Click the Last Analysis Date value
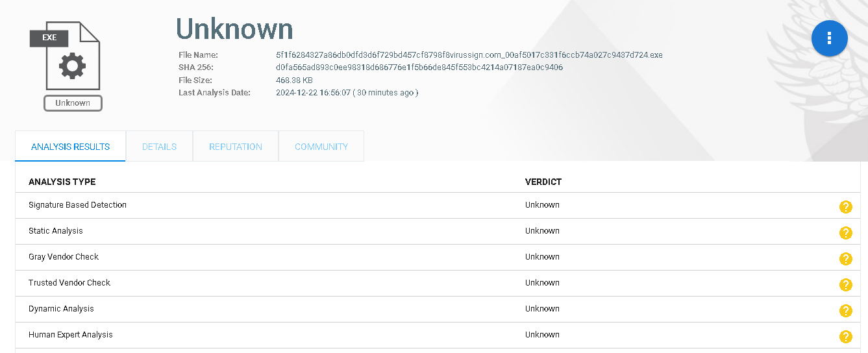This screenshot has width=868, height=353. (x=347, y=93)
